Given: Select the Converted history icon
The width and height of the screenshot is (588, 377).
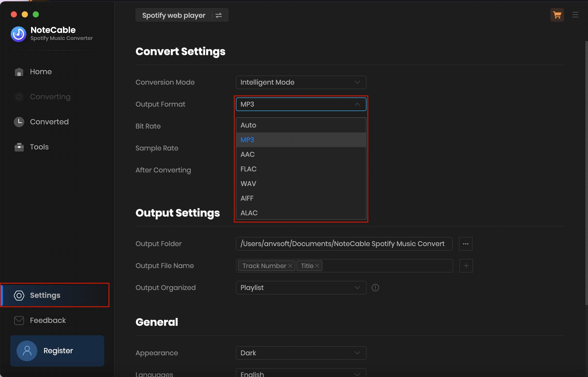Looking at the screenshot, I should [19, 121].
